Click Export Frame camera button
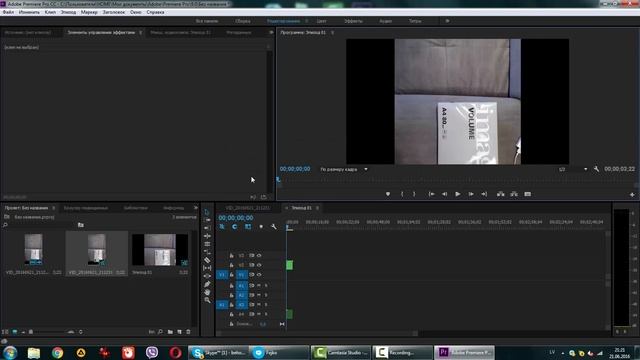 point(527,194)
